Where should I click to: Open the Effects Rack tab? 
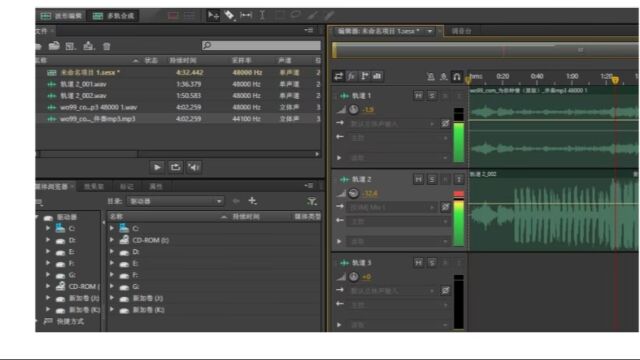(93, 187)
